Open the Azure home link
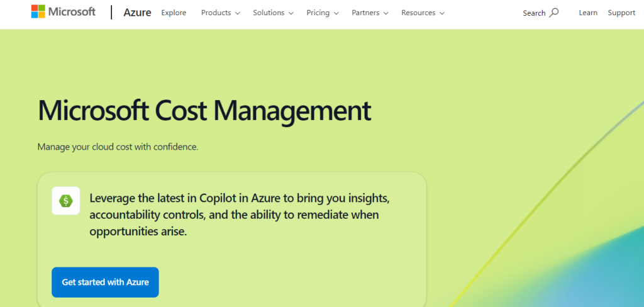644x307 pixels. (137, 13)
